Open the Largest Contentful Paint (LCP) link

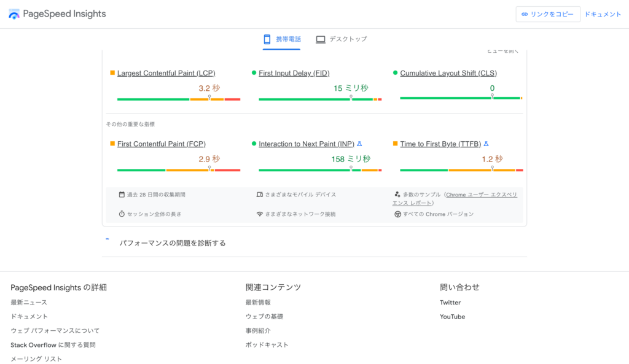click(166, 73)
